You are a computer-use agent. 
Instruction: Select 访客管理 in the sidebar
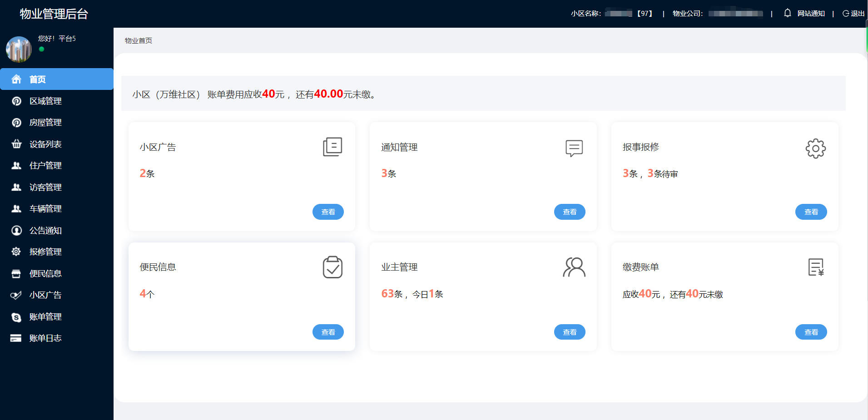click(x=45, y=187)
